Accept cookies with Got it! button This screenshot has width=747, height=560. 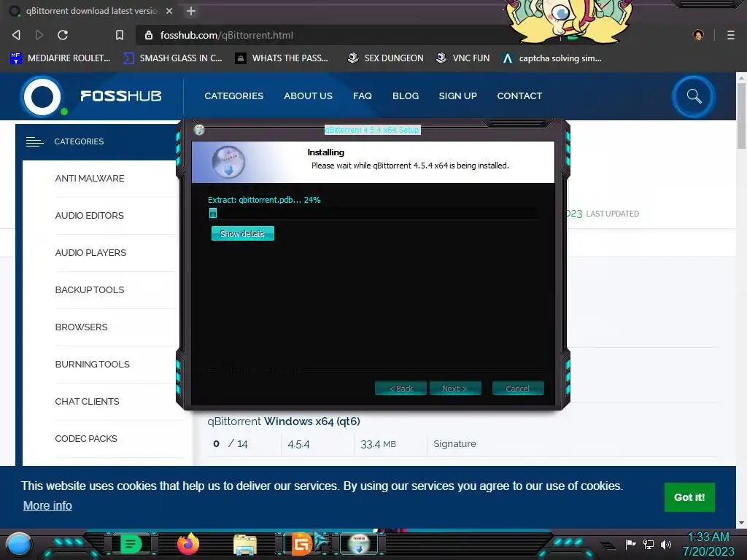[x=689, y=497]
